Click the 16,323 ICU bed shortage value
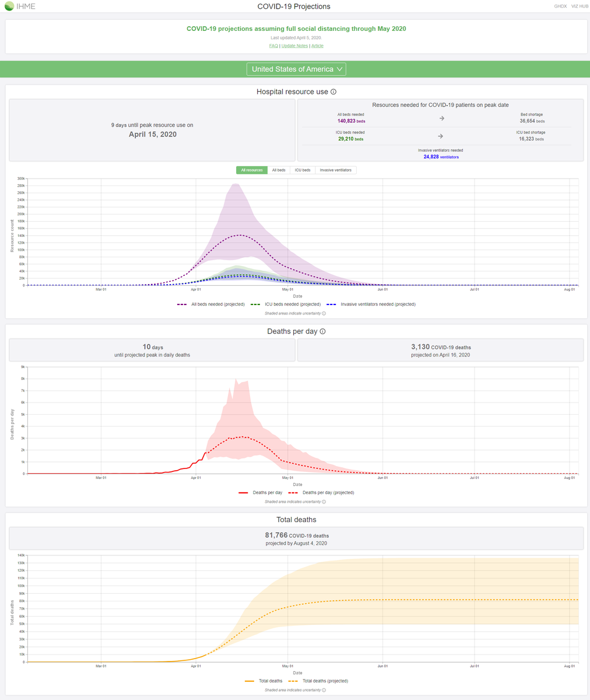This screenshot has height=700, width=590. point(532,139)
